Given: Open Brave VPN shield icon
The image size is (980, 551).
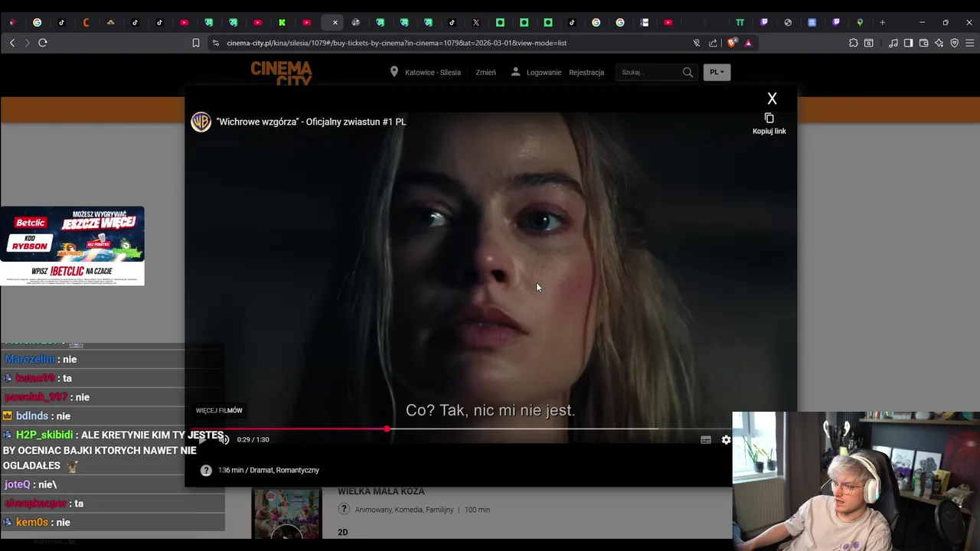Looking at the screenshot, I should coord(955,43).
